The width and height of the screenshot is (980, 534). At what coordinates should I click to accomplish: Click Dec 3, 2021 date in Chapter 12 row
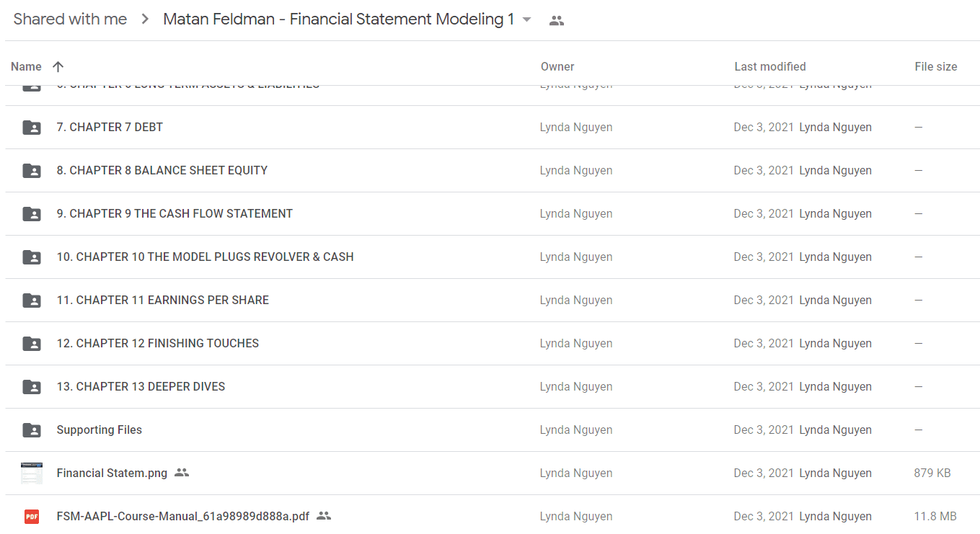click(x=764, y=344)
